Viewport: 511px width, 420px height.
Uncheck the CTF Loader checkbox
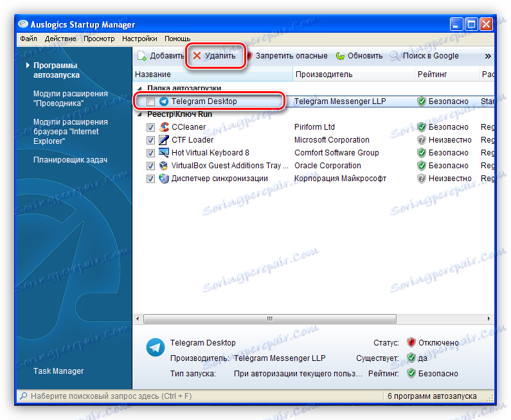click(x=150, y=141)
